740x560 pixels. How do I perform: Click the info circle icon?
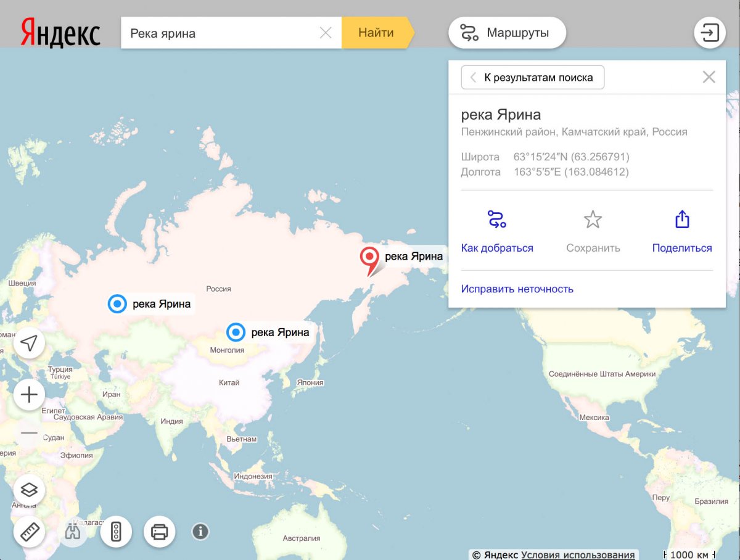pyautogui.click(x=200, y=532)
